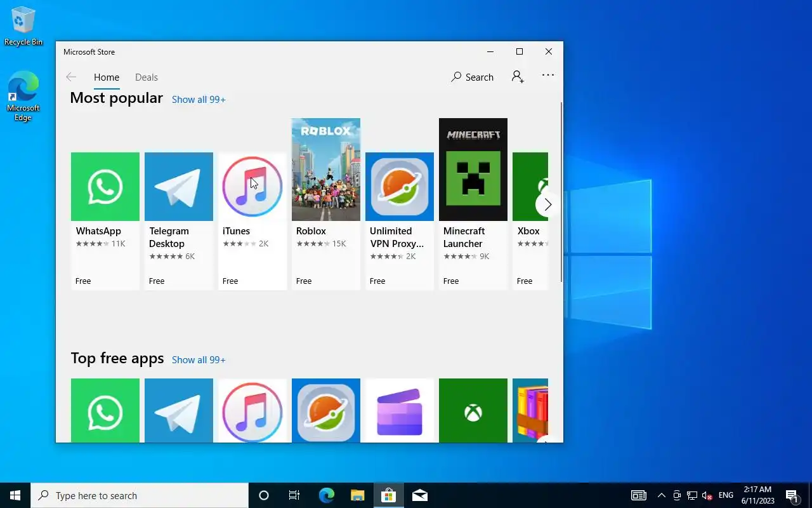Click the Store vertical scrollbar
Image resolution: width=812 pixels, height=508 pixels.
[561, 192]
